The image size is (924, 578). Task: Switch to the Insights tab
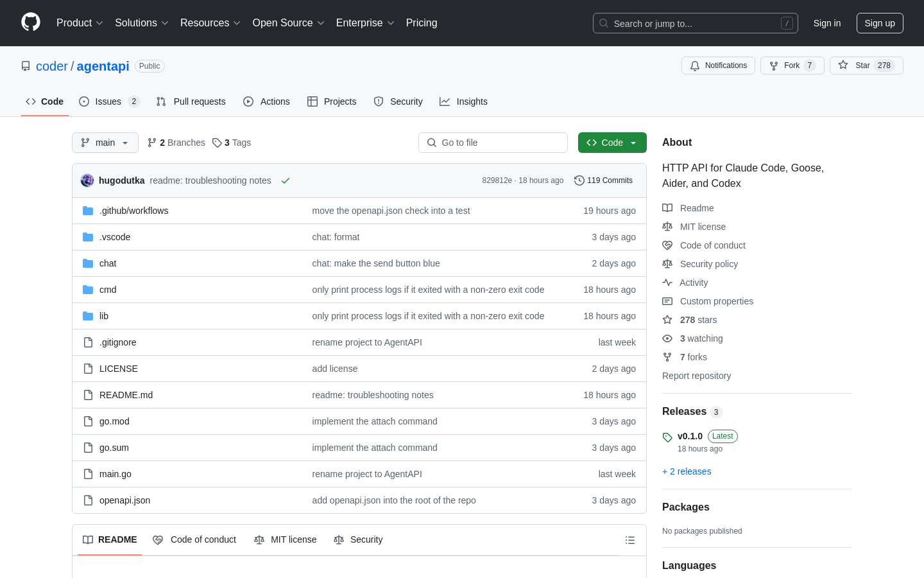click(x=463, y=101)
